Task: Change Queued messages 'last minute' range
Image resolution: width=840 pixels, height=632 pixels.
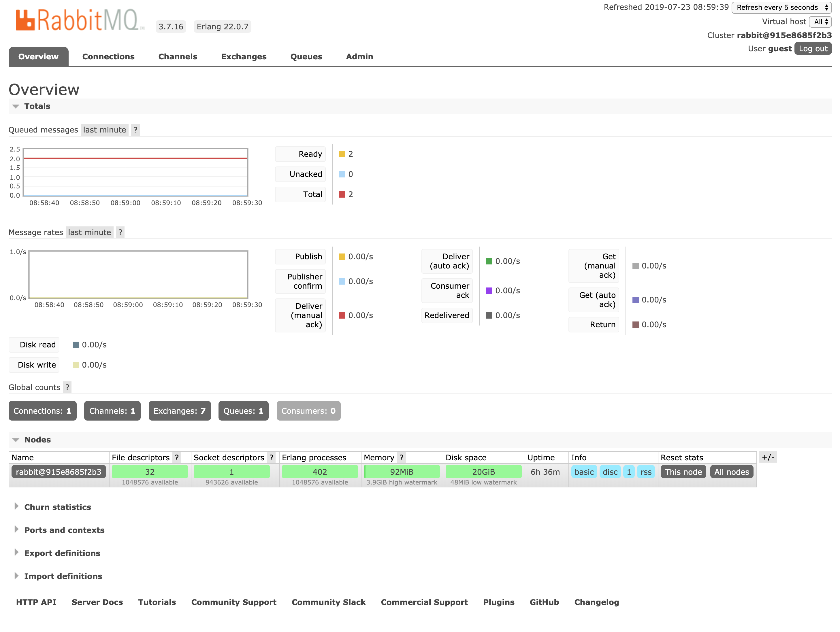Action: (104, 130)
